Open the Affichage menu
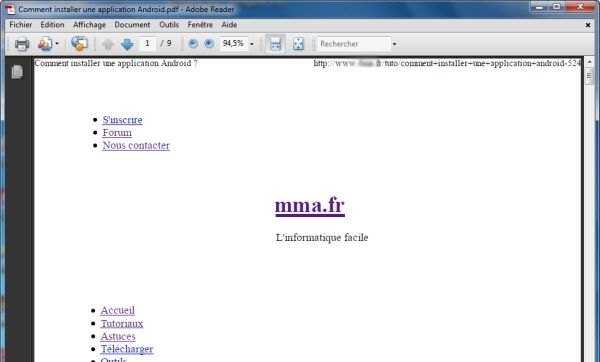The width and height of the screenshot is (600, 362). coord(90,25)
